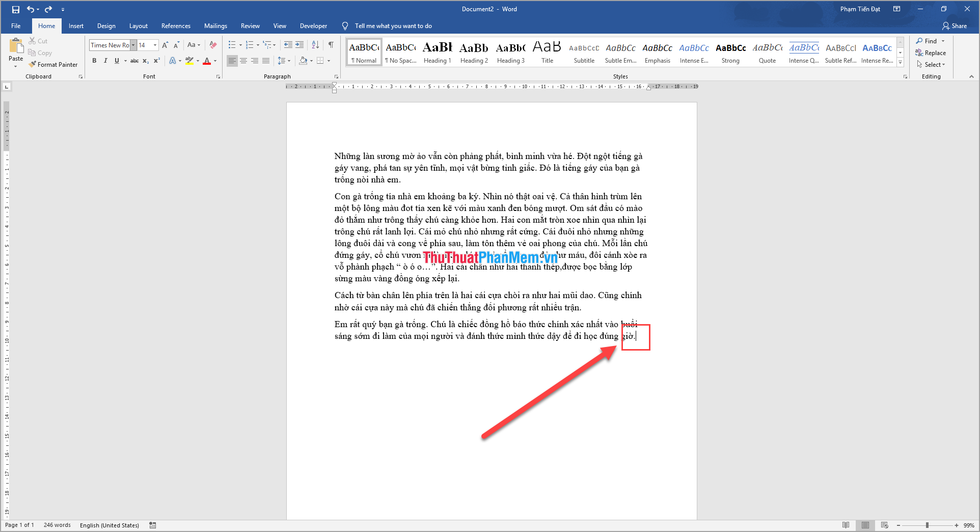
Task: Open Replace dialog
Action: tap(931, 52)
